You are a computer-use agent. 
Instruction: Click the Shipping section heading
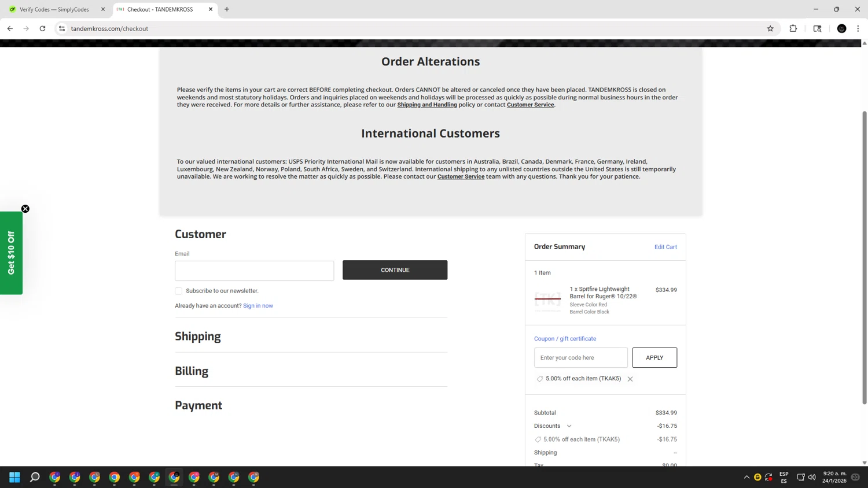point(198,337)
